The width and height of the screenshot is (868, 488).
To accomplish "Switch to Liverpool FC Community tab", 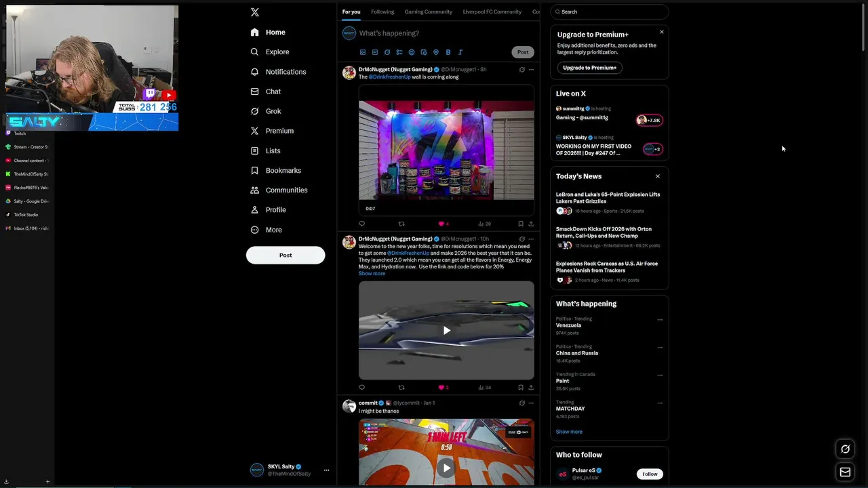I will [x=492, y=12].
